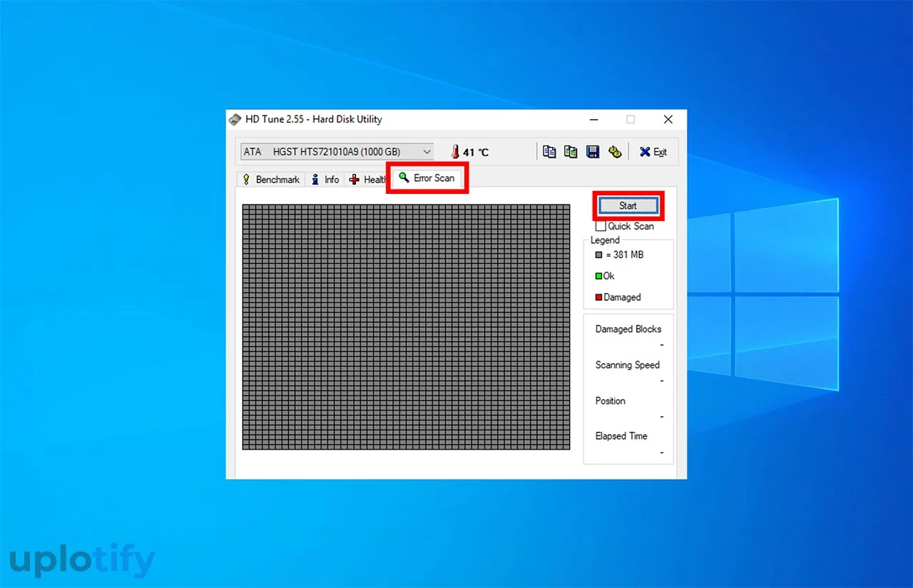Close the HD Tune window
Screen dimensions: 913x588
click(668, 120)
